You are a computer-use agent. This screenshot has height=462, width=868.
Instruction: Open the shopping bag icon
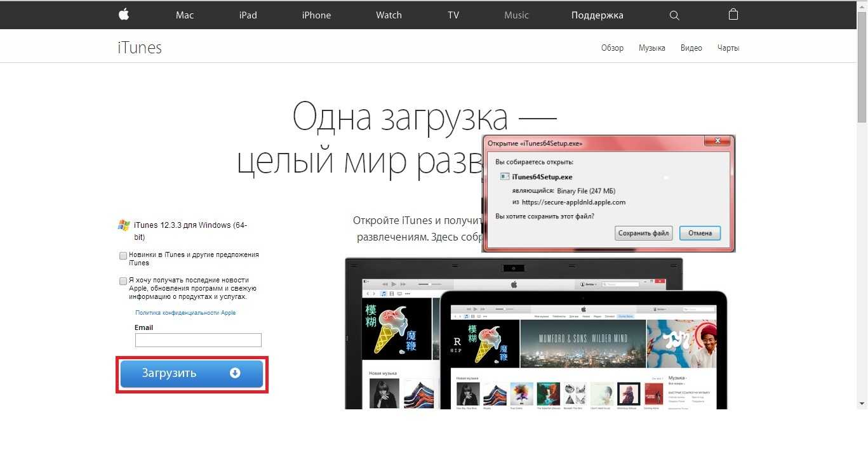pos(733,15)
